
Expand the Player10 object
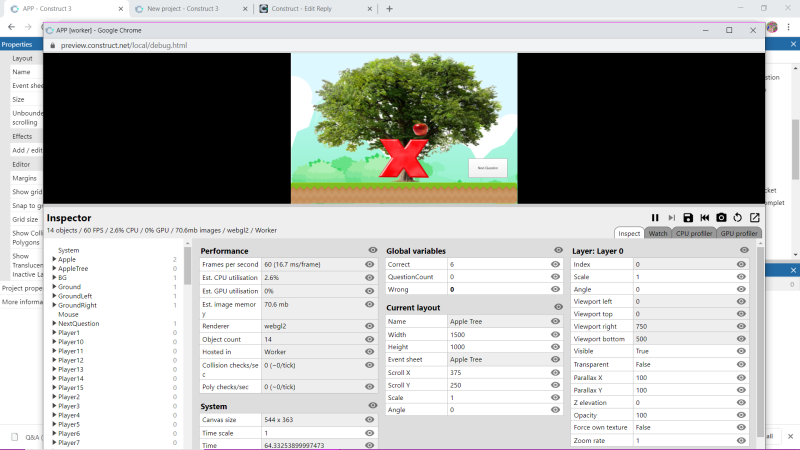pyautogui.click(x=54, y=342)
